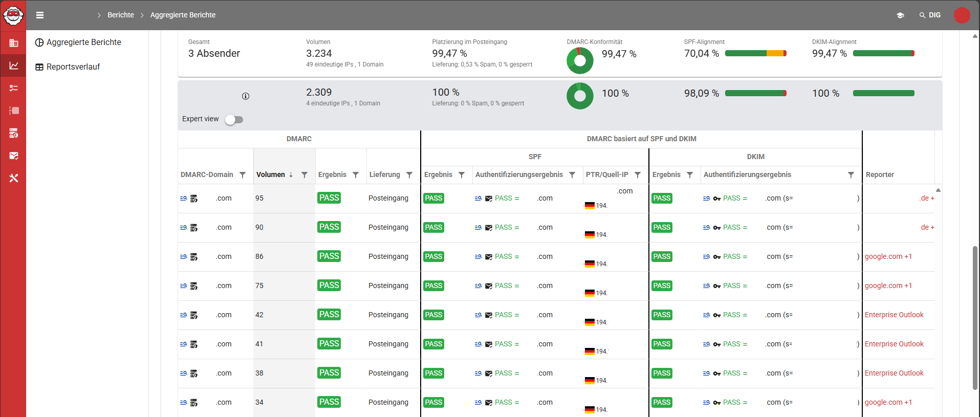
Task: Click the page vertical scrollbar
Action: (x=975, y=317)
